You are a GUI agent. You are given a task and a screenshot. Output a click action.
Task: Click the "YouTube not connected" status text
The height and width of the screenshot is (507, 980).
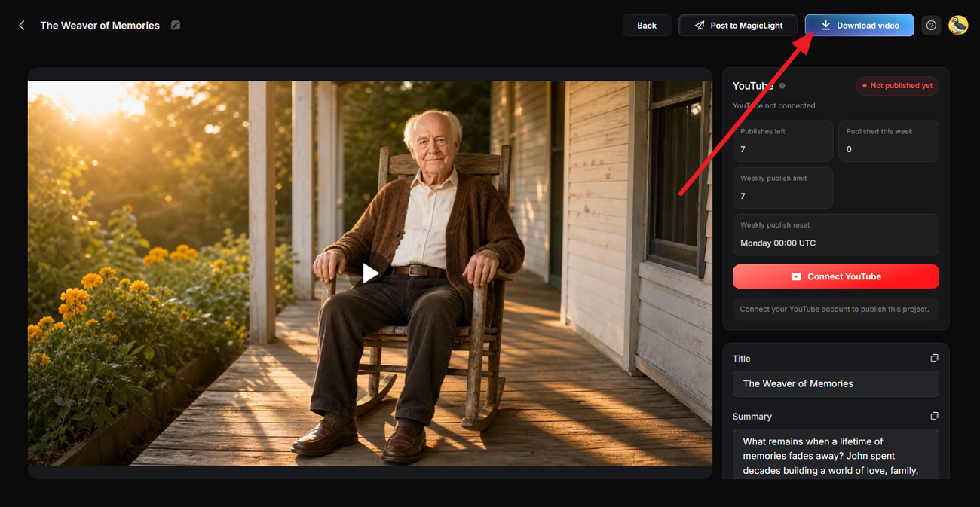773,106
